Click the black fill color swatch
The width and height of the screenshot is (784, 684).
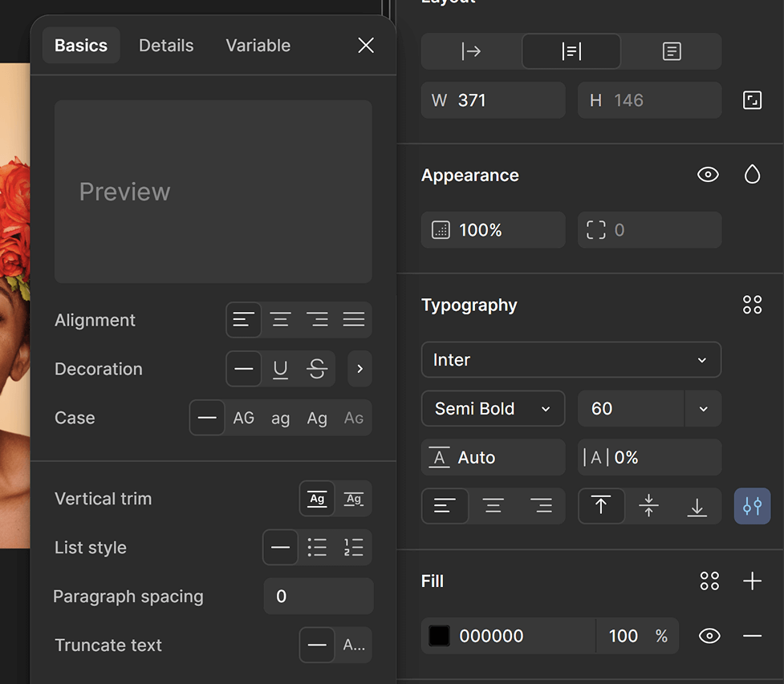pyautogui.click(x=439, y=636)
